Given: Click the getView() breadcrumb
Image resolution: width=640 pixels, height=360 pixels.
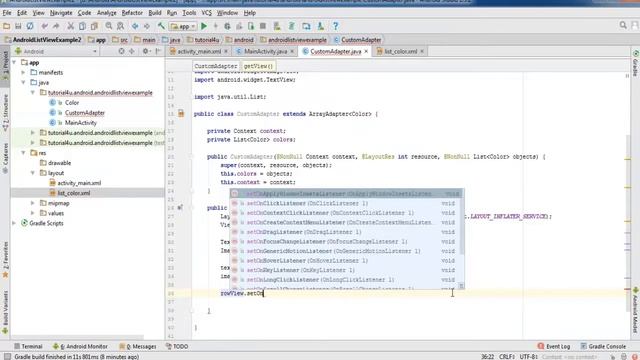Looking at the screenshot, I should (258, 66).
